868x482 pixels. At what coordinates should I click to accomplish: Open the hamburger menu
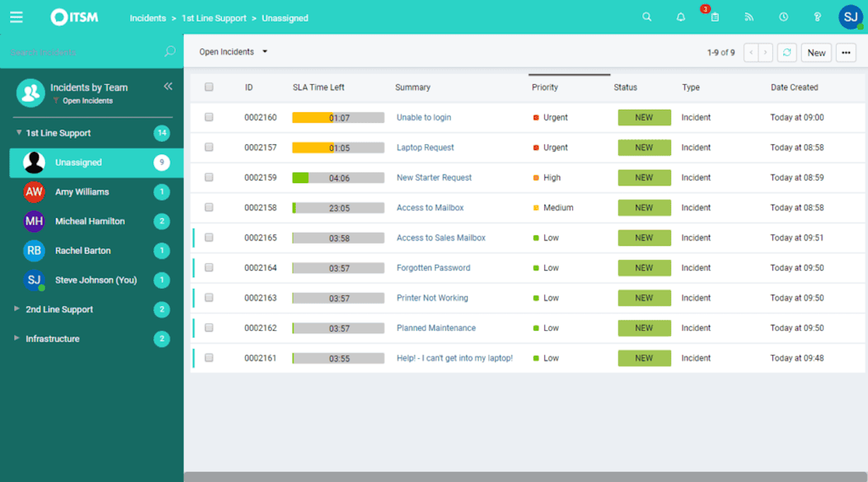[16, 16]
